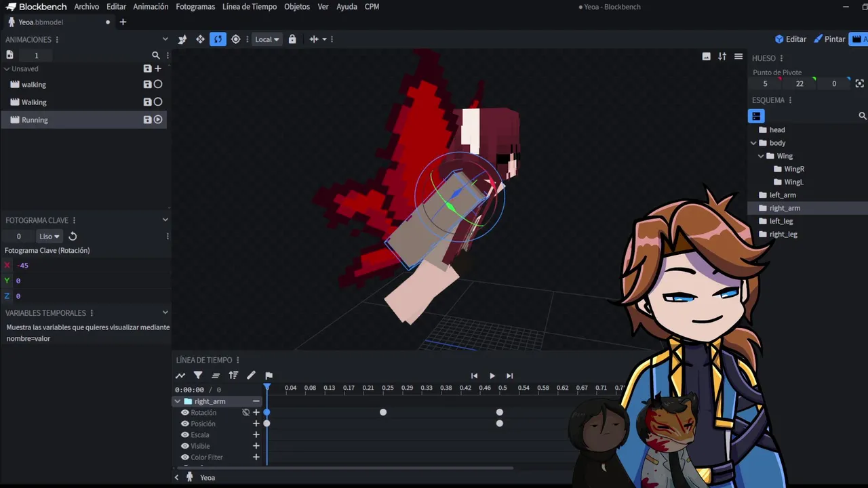This screenshot has height=488, width=868.
Task: Remove right_arm from timeline with minus button
Action: (x=256, y=401)
